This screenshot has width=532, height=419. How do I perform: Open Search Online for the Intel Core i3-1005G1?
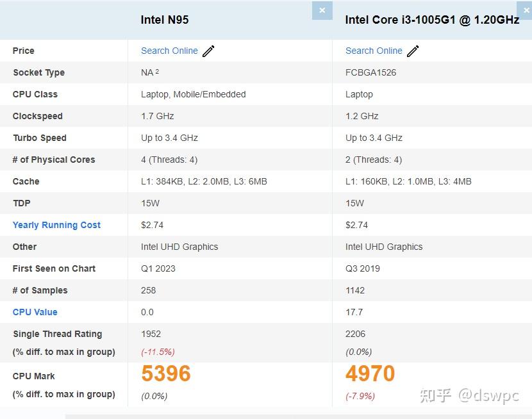[374, 51]
